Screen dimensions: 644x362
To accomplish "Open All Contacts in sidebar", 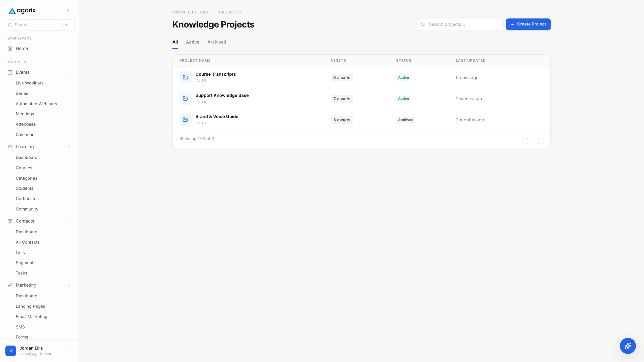I will click(28, 242).
